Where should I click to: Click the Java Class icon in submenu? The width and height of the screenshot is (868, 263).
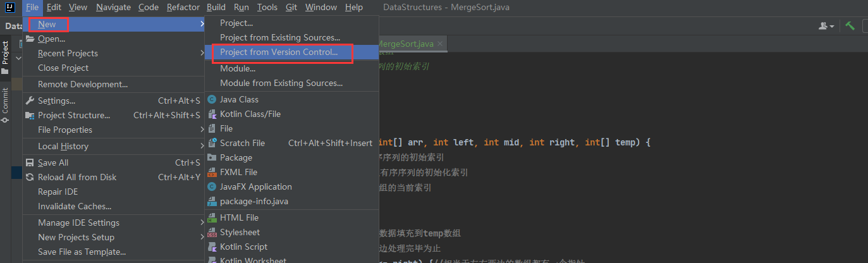tap(212, 99)
